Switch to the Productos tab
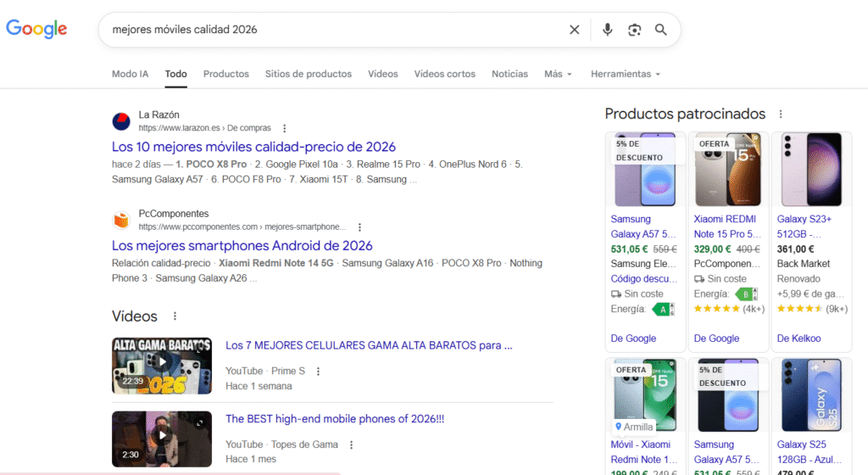868x475 pixels. click(x=225, y=74)
